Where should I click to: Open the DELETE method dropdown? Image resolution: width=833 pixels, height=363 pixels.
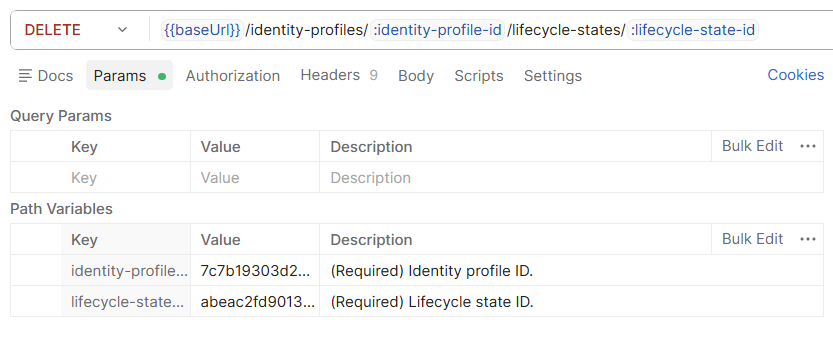pyautogui.click(x=76, y=30)
